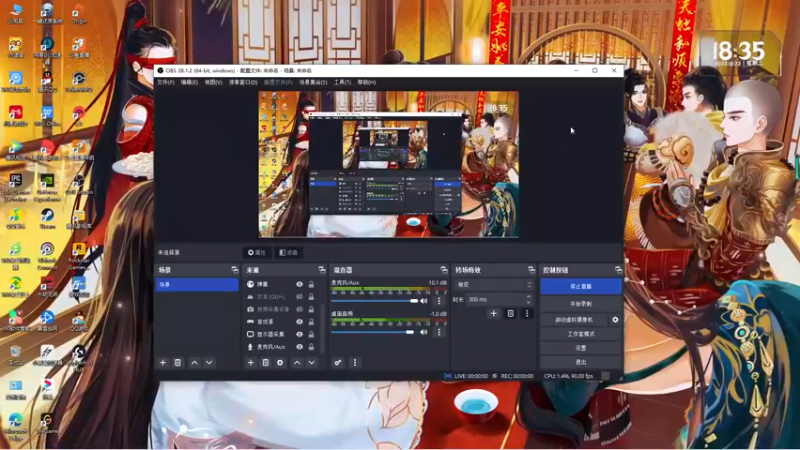Open 麦克风/Aux channel options menu

coord(439,301)
